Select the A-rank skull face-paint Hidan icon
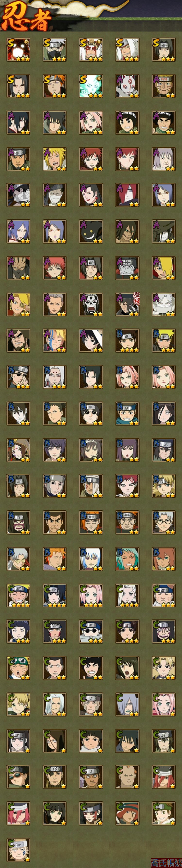182x868 pixels. [x=91, y=304]
